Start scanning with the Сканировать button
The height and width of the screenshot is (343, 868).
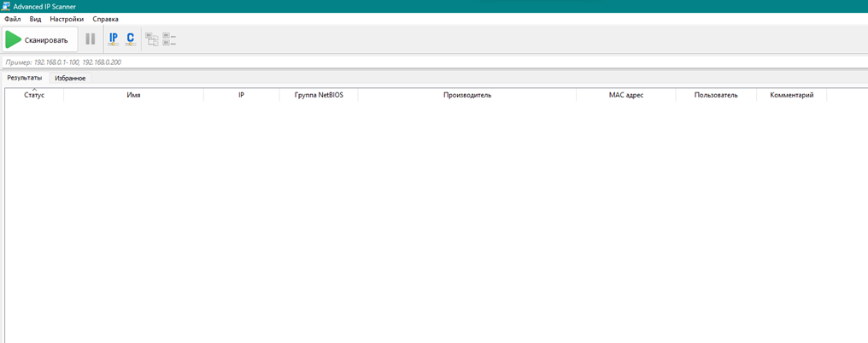(40, 40)
